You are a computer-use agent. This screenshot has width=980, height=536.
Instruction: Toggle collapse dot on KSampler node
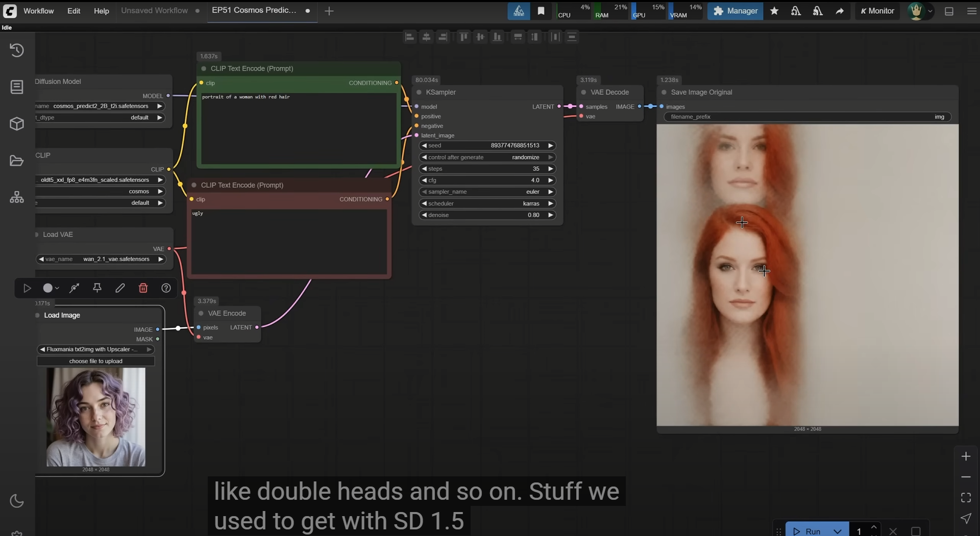pyautogui.click(x=419, y=92)
